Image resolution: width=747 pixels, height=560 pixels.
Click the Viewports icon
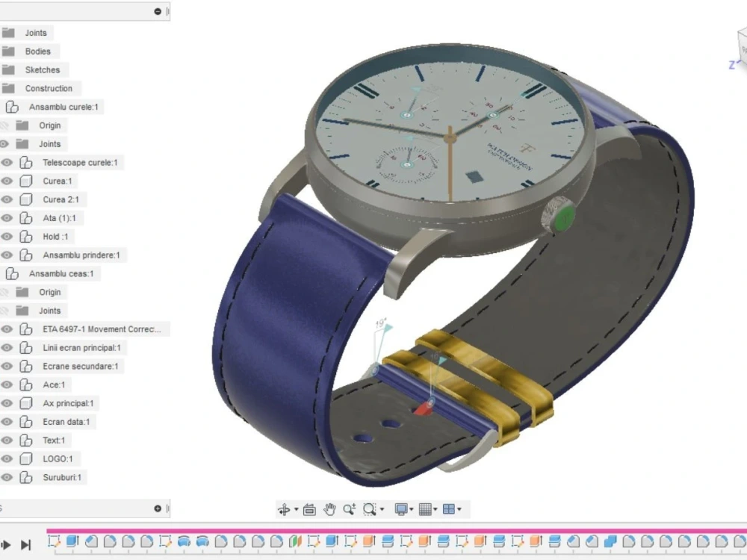pos(449,508)
